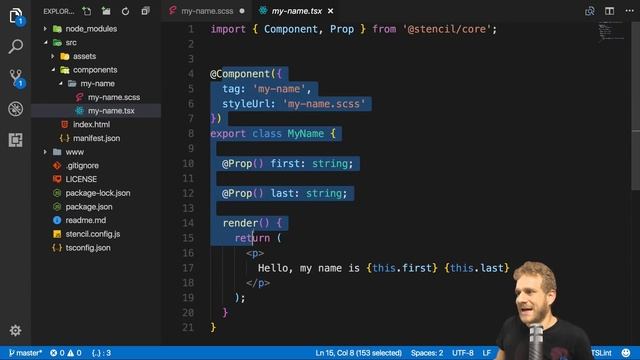Image resolution: width=640 pixels, height=360 pixels.
Task: Click '@stencil/core' import string
Action: [447, 29]
